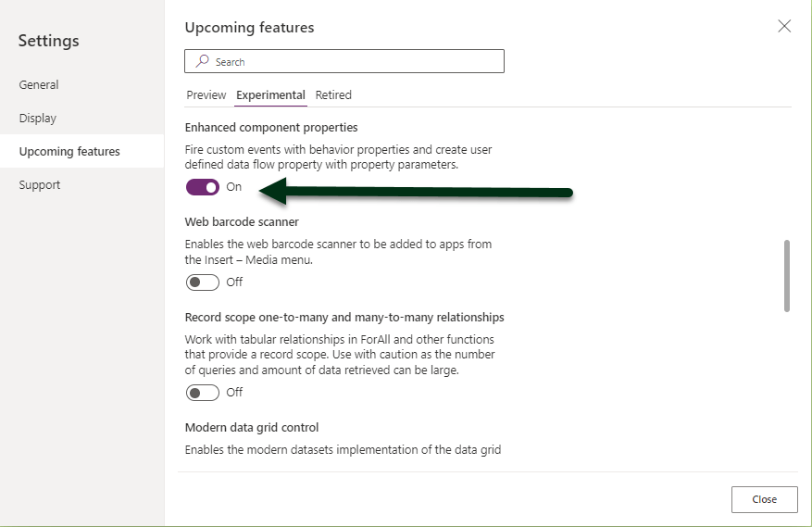The width and height of the screenshot is (812, 527).
Task: Click the Modern data grid control heading
Action: 252,428
